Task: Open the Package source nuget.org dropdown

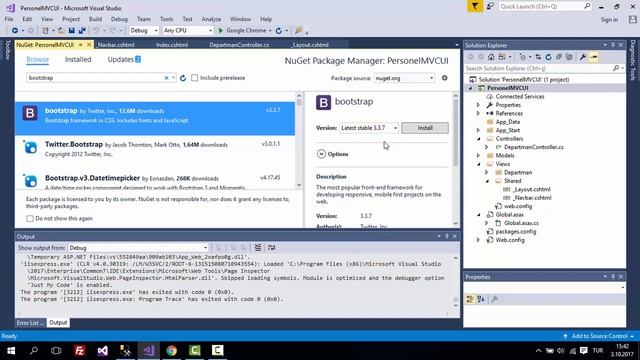Action: tap(404, 78)
